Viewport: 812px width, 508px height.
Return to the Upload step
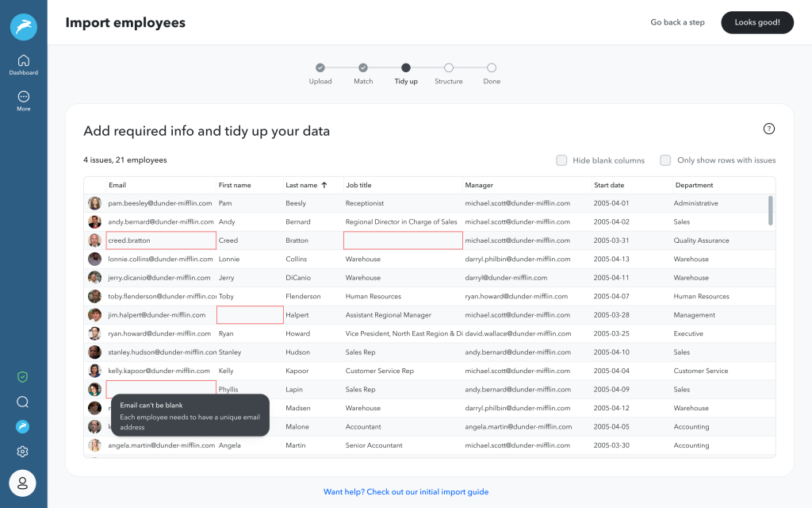(320, 68)
